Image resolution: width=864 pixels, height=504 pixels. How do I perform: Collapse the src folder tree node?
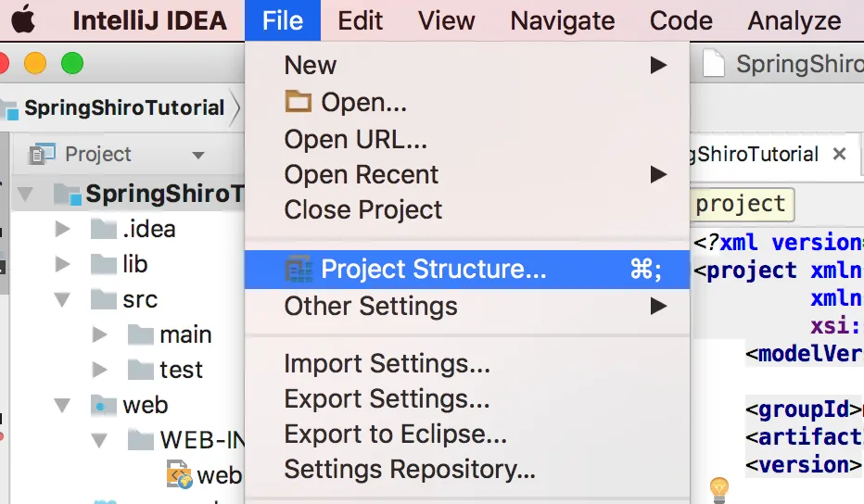coord(62,299)
